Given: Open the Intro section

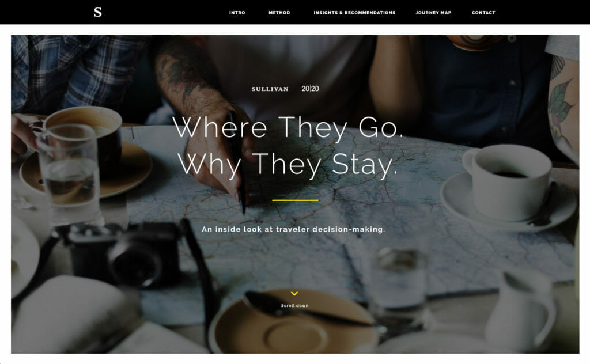Looking at the screenshot, I should pos(237,13).
